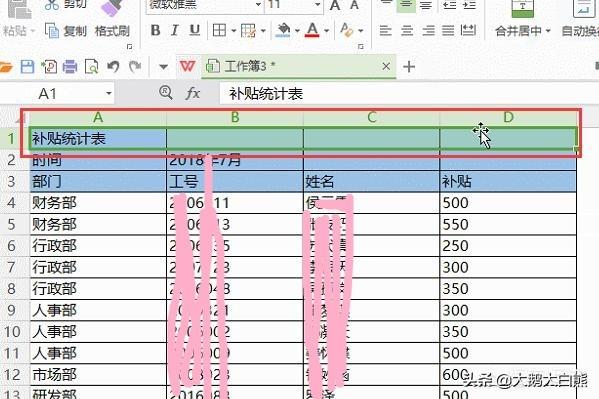Click the redo arrow icon
The image size is (599, 399).
pos(134,67)
